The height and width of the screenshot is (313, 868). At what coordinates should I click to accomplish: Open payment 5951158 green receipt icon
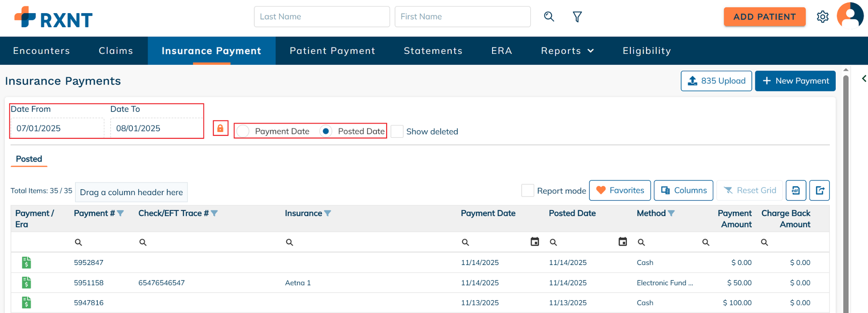tap(26, 282)
